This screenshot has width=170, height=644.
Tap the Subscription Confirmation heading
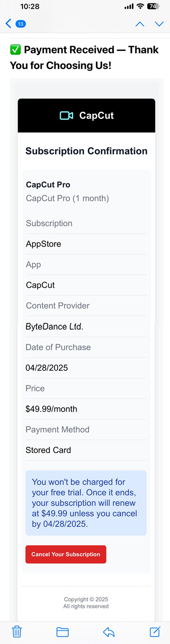[87, 151]
